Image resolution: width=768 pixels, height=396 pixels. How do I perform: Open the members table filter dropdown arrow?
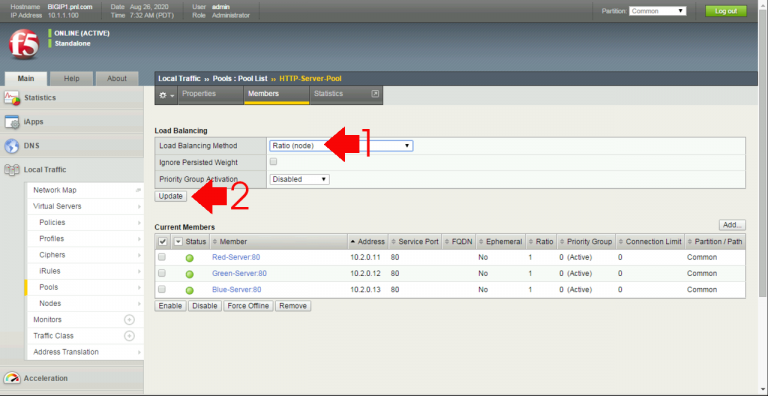click(178, 241)
